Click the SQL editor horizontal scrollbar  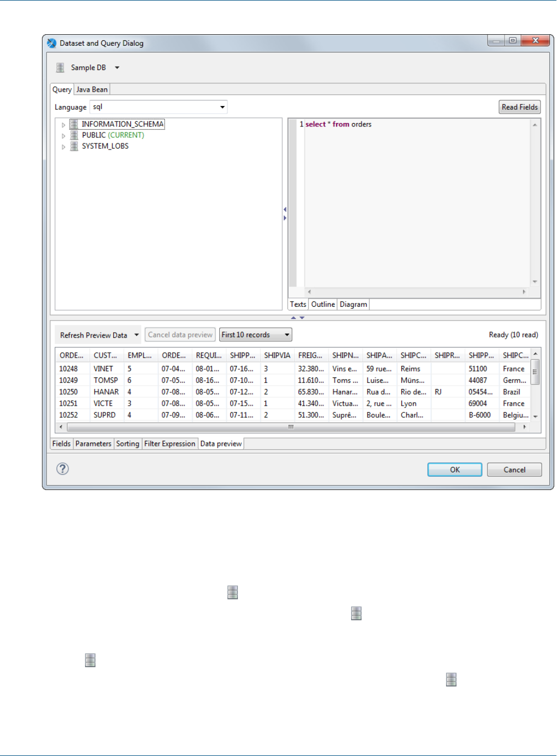click(416, 291)
